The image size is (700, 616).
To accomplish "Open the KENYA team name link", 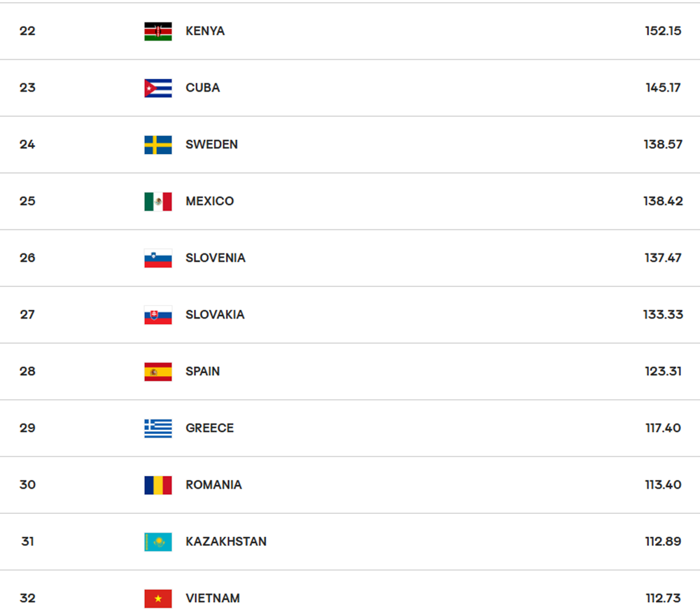I will coord(205,31).
